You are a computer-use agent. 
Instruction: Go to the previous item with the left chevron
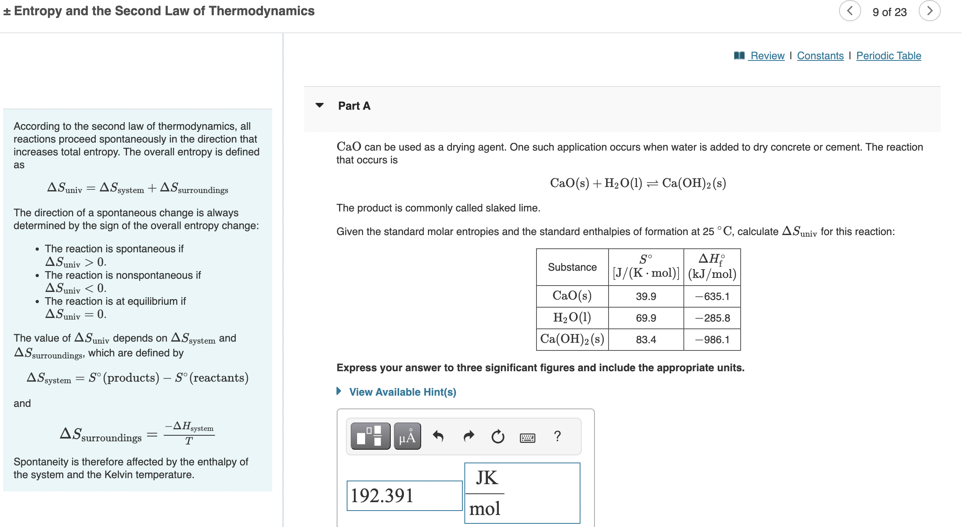tap(849, 11)
